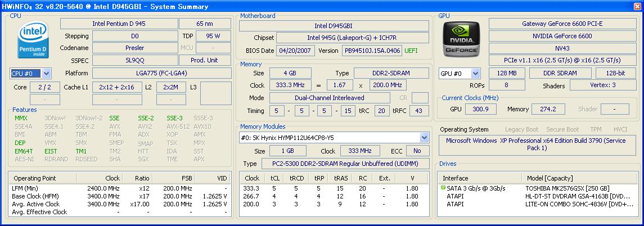
Task: Expand the memory module SK Hynix dropdown
Action: click(x=424, y=138)
